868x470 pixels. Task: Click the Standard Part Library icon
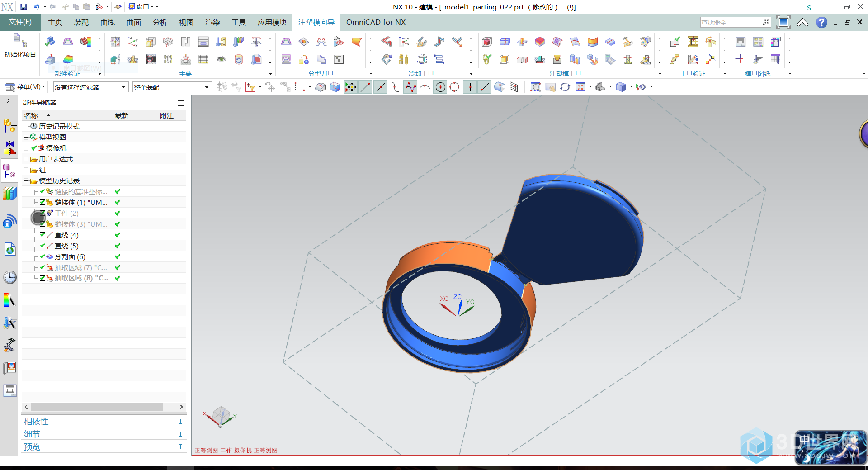221,42
